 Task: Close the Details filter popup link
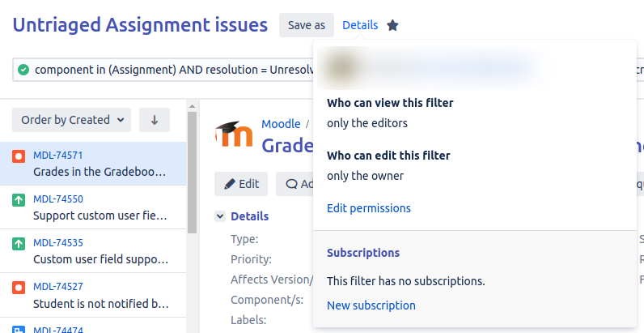pyautogui.click(x=360, y=25)
